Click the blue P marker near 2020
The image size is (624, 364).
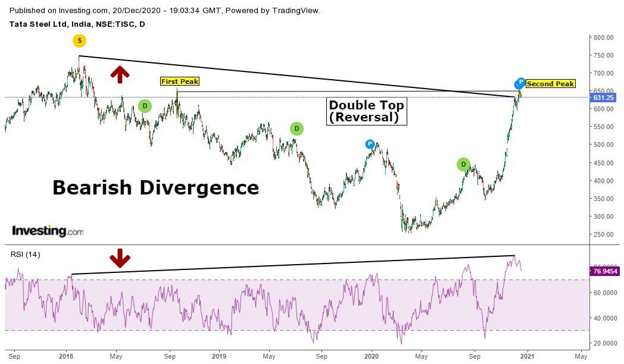(370, 144)
